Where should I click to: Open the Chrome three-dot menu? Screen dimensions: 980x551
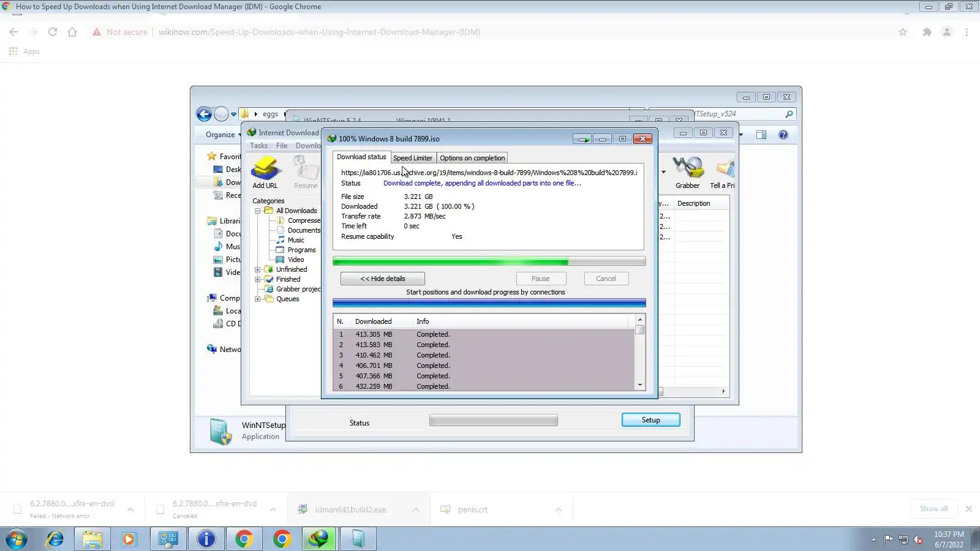967,32
